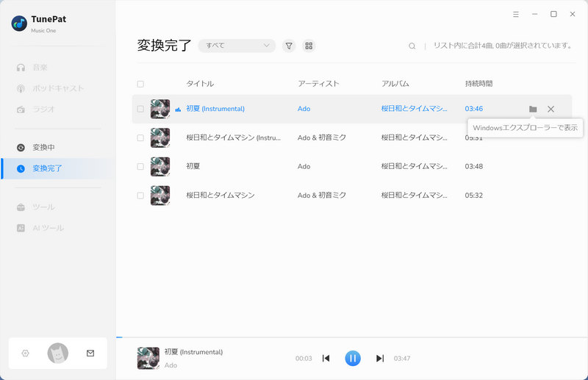Click album art of 初夏 03:48 row
The image size is (588, 380).
click(160, 167)
